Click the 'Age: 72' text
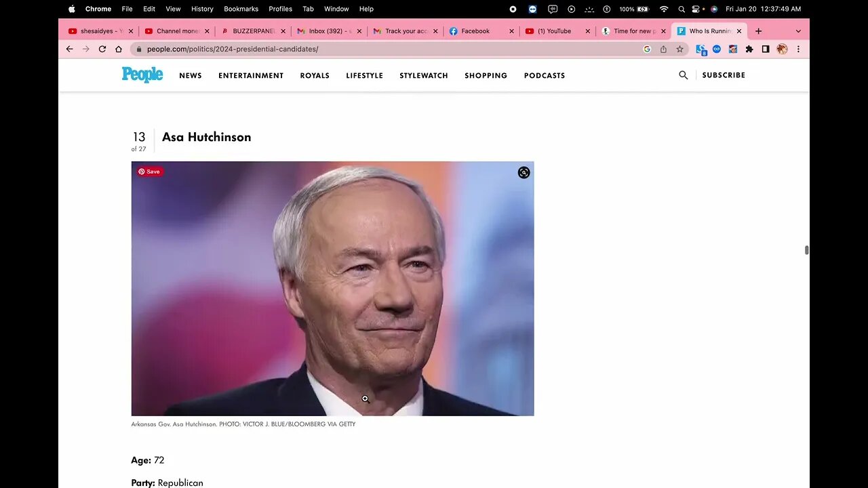 tap(148, 460)
